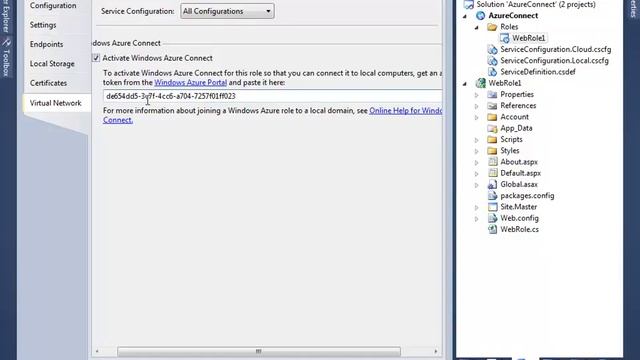640x360 pixels.
Task: Click the WebRole1 web project icon
Action: point(480,83)
